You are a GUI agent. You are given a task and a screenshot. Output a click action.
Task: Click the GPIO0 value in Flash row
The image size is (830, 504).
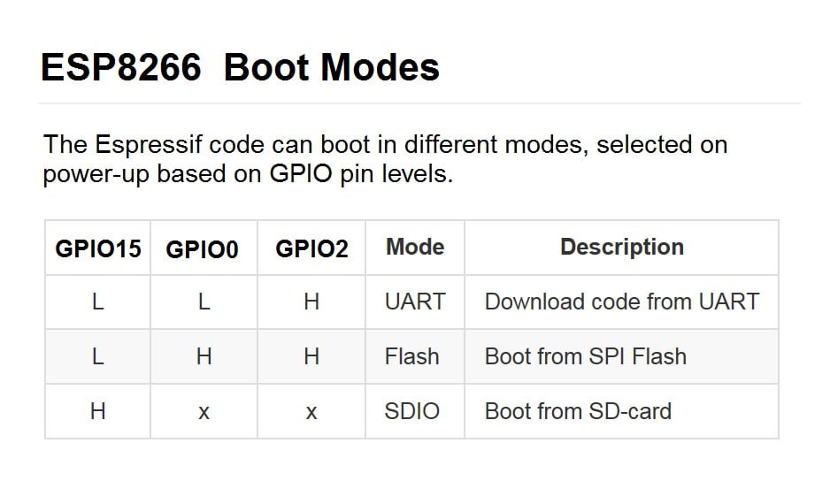tap(204, 356)
